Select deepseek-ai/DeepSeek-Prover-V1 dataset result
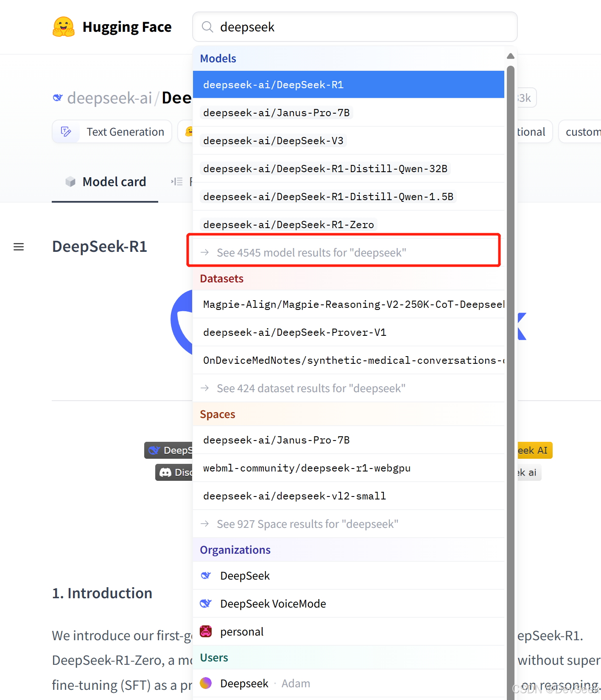Image resolution: width=601 pixels, height=700 pixels. coord(349,332)
